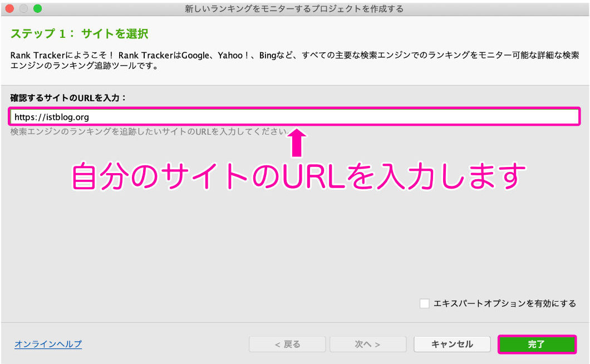
Task: Click the window title 新しいランキングをモニターするプロジェクトを作成する
Action: click(294, 8)
